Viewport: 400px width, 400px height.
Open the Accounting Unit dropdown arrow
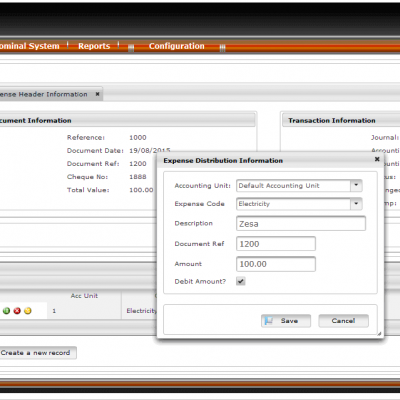356,185
